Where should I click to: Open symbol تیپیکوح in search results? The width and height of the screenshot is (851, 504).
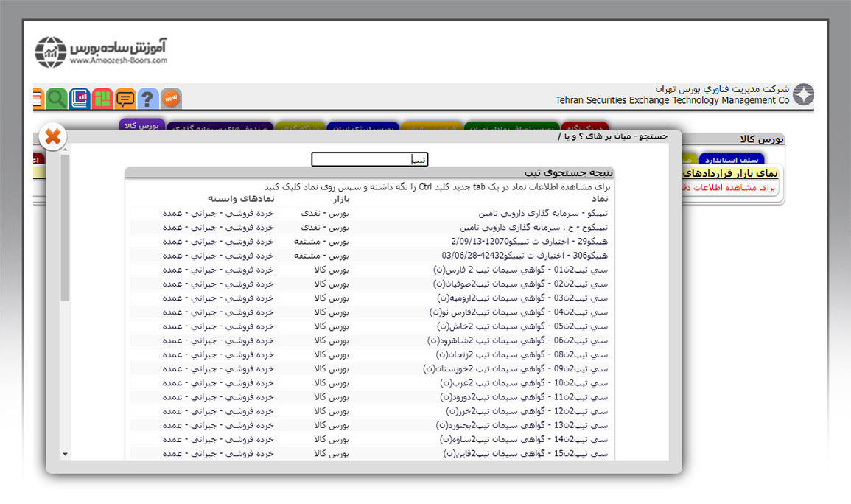[533, 228]
